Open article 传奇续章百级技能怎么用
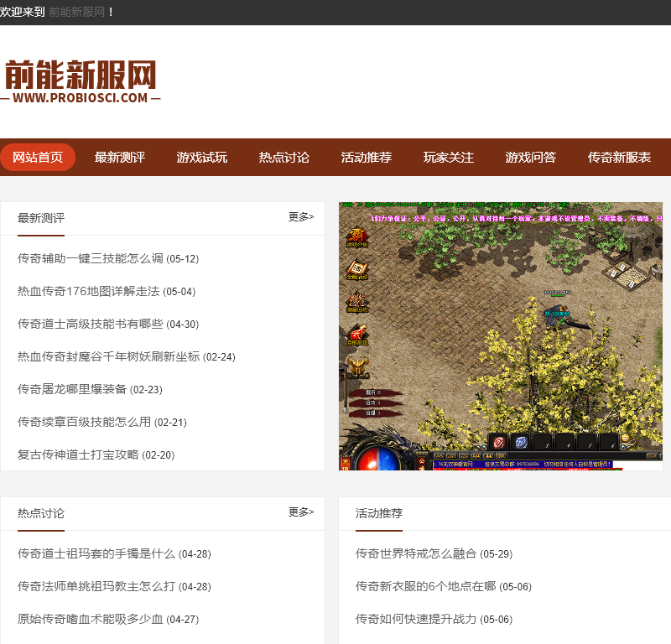 point(85,422)
